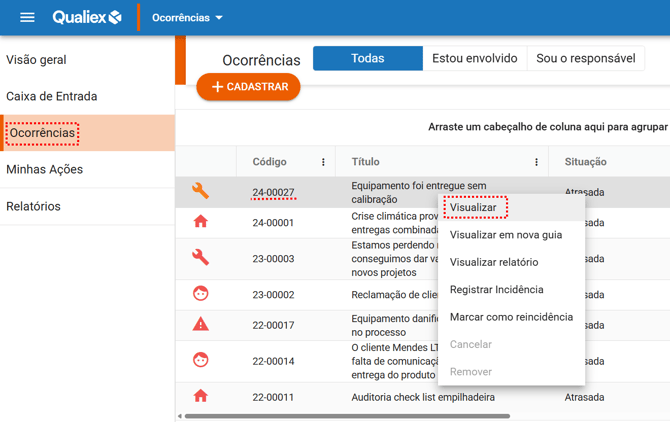Click the Qualiex logo

pyautogui.click(x=87, y=17)
